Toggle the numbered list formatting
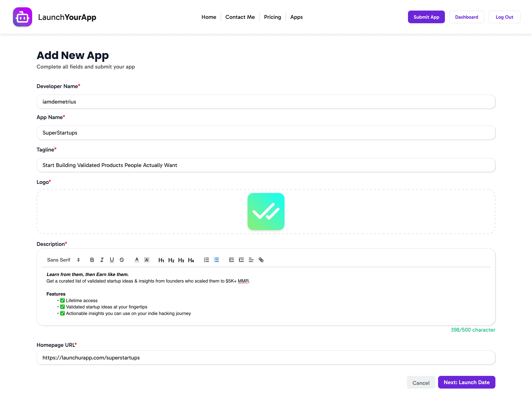 (206, 260)
